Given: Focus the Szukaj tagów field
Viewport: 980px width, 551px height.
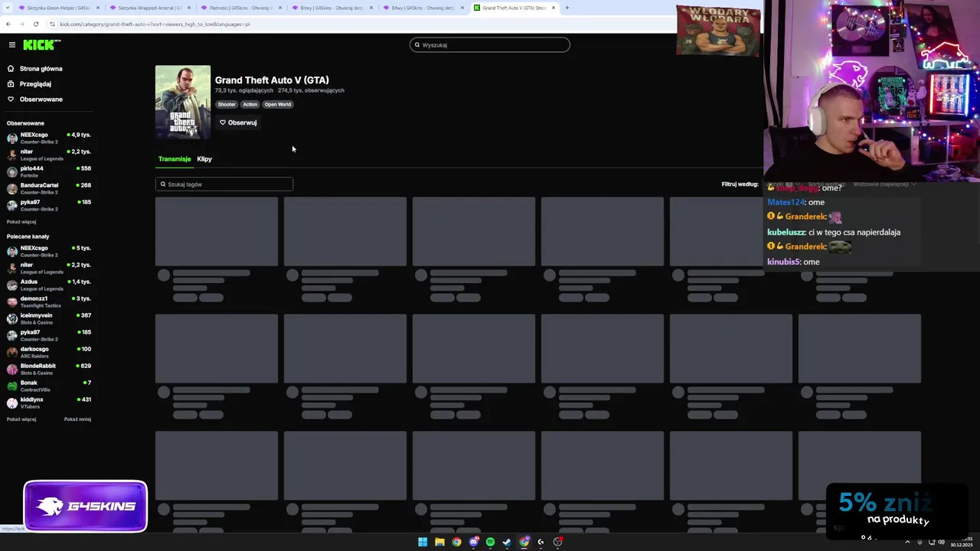Looking at the screenshot, I should point(224,184).
